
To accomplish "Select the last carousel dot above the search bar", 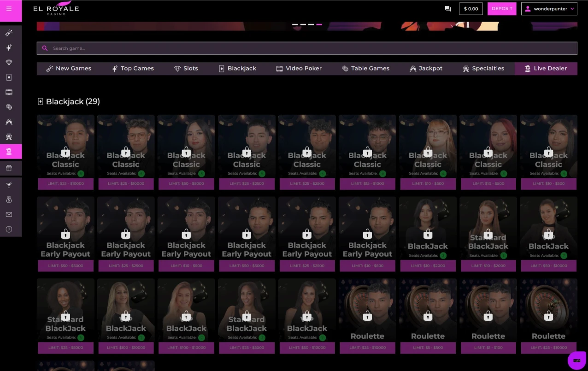I will tap(318, 24).
